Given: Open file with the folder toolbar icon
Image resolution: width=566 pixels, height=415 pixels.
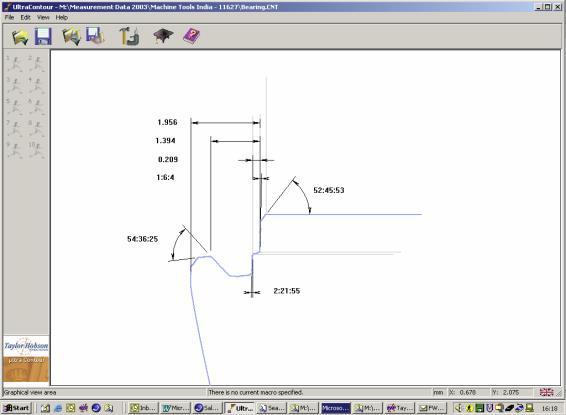Looking at the screenshot, I should [x=20, y=37].
